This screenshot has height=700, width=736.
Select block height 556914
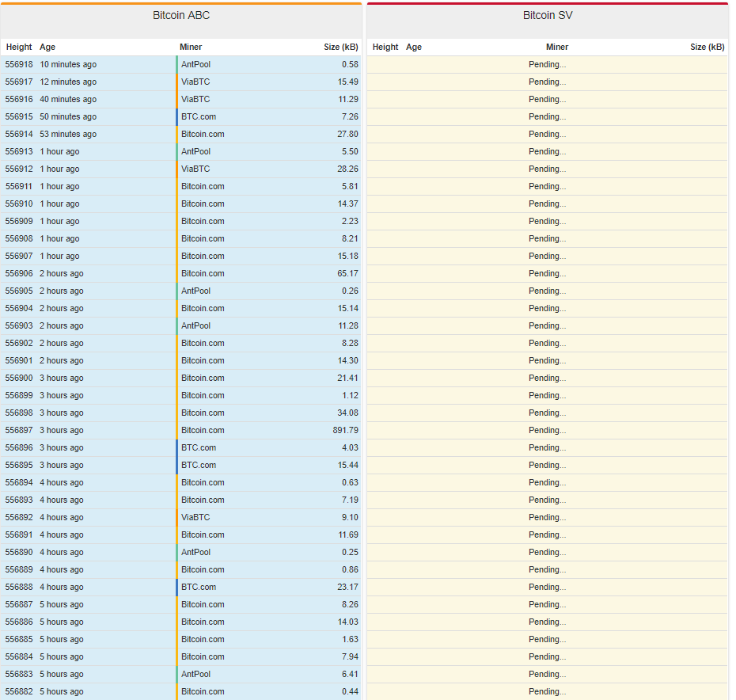pyautogui.click(x=19, y=134)
